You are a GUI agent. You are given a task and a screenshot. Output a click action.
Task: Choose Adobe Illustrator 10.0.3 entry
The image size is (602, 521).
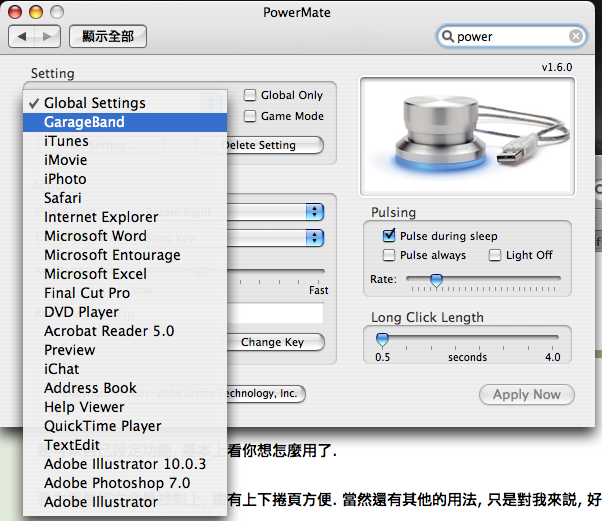125,464
